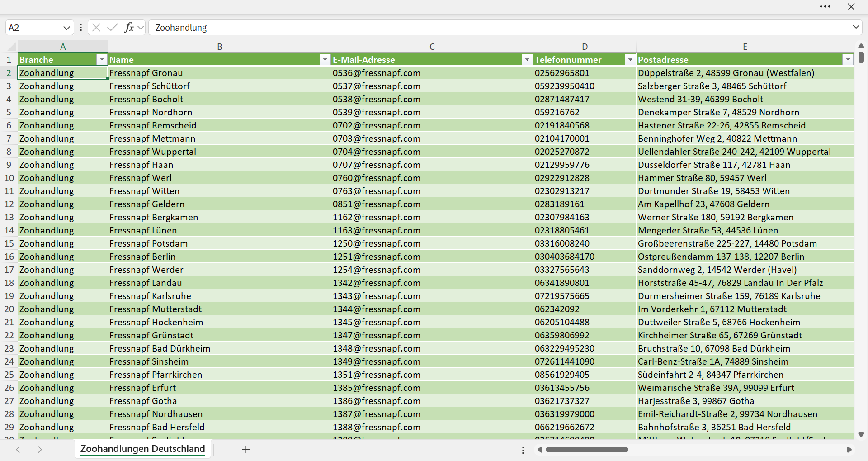The width and height of the screenshot is (868, 461).
Task: Select the Zoohandlungen Deutschland sheet tab
Action: point(143,449)
